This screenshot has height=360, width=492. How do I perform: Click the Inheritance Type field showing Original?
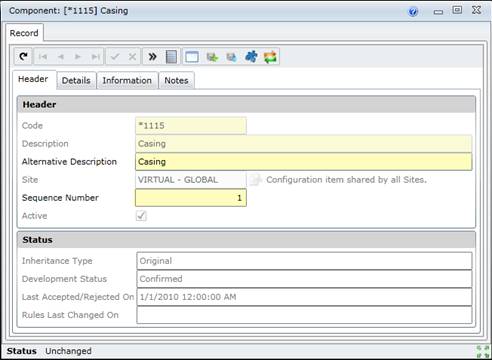coord(304,261)
